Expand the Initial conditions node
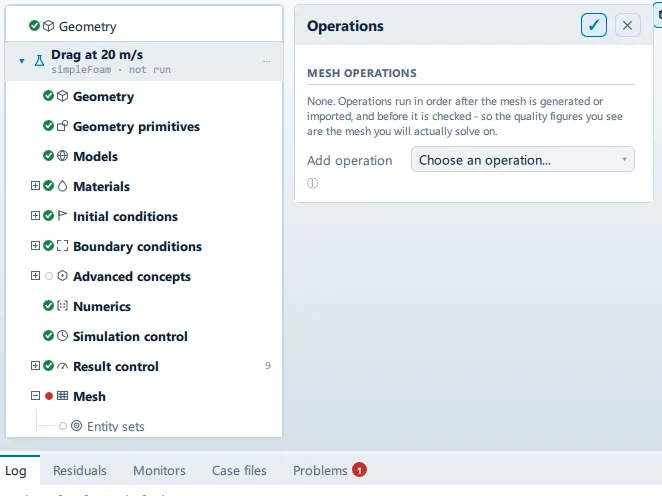The image size is (662, 496). [35, 216]
